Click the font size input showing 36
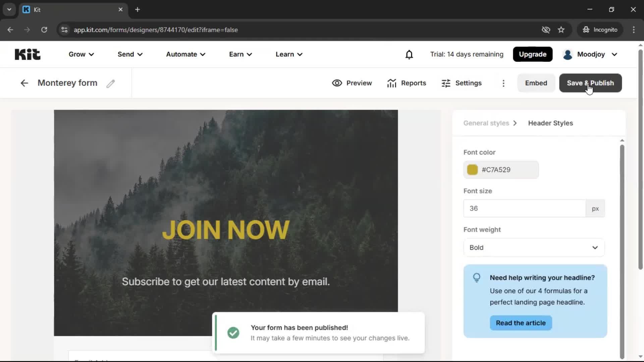This screenshot has height=362, width=644. coord(524,208)
